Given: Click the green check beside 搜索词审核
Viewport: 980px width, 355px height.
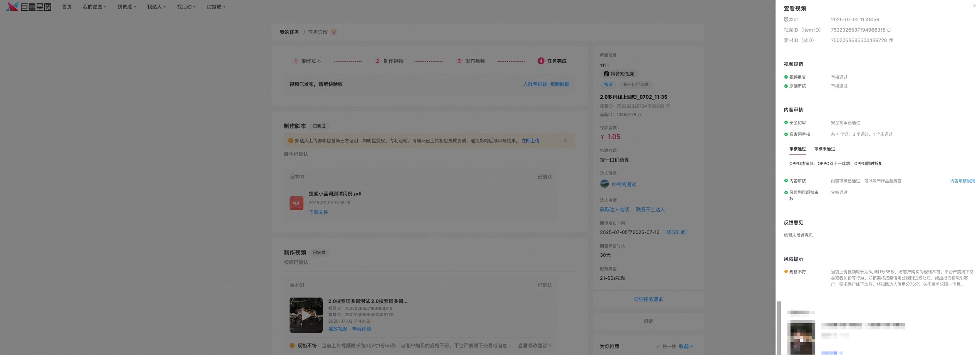Looking at the screenshot, I should point(786,134).
